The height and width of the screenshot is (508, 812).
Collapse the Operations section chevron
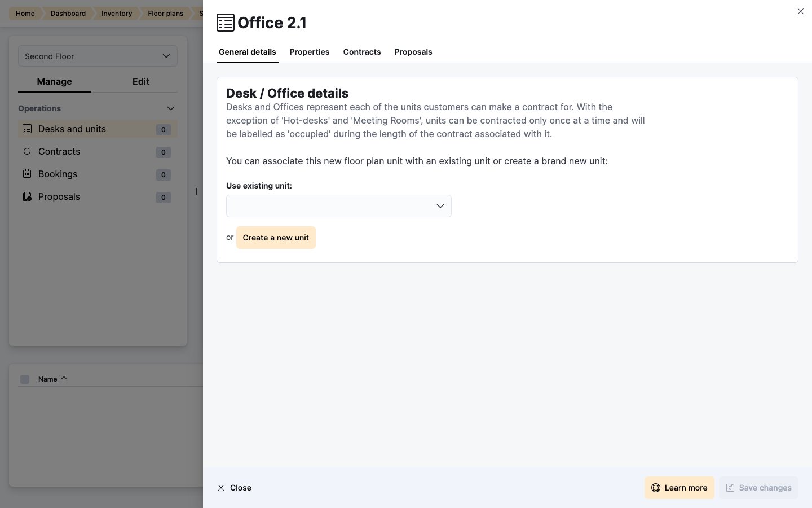point(171,108)
